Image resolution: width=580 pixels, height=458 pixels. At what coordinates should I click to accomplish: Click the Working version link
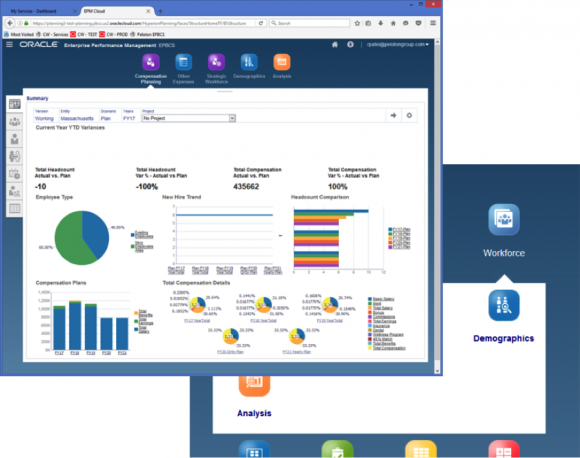[44, 118]
